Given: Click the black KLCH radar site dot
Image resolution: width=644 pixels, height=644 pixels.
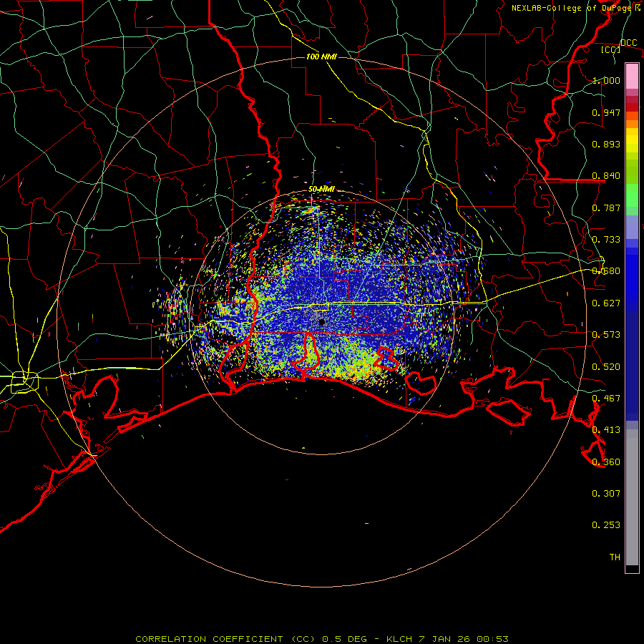Looking at the screenshot, I should [x=322, y=322].
